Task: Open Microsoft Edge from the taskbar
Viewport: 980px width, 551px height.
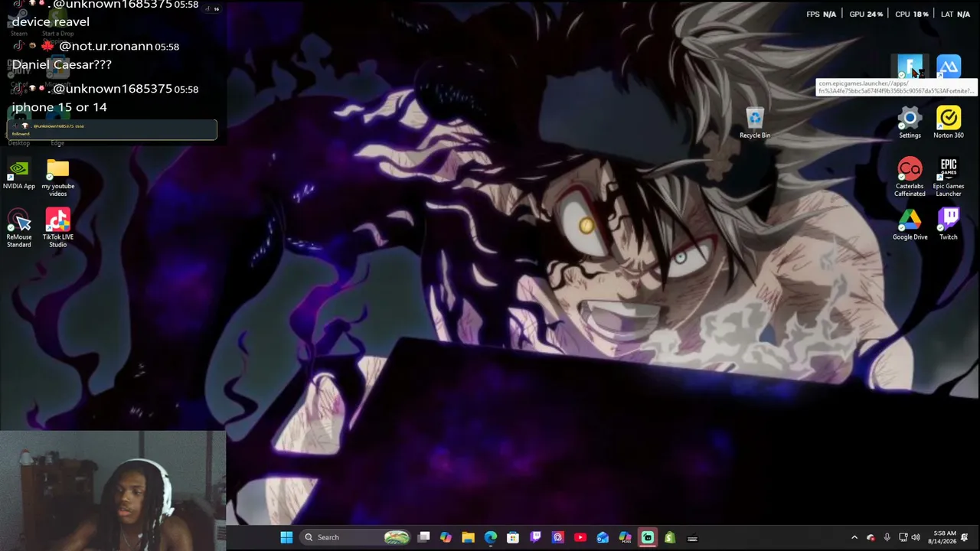Action: click(491, 537)
